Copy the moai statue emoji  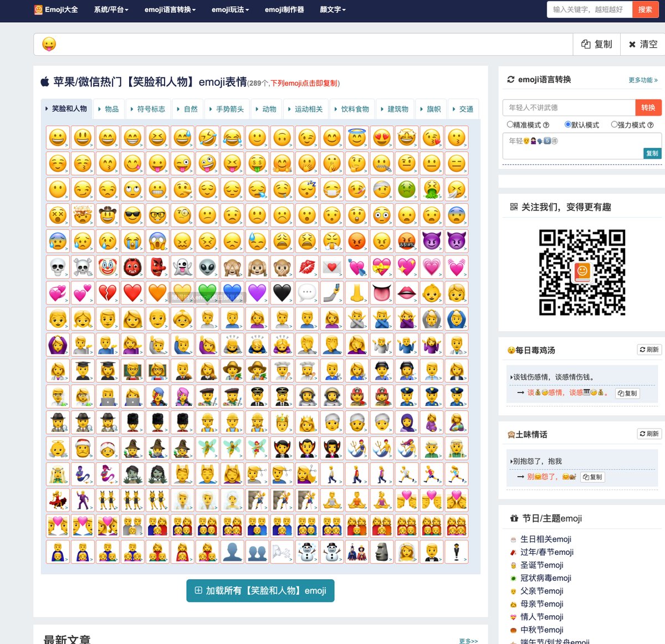point(382,552)
